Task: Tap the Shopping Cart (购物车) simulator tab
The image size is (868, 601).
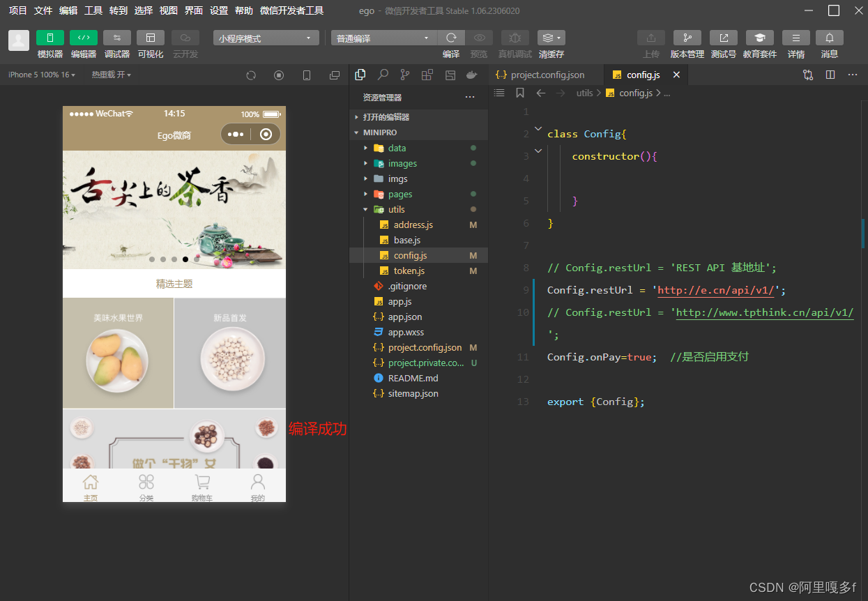Action: (202, 487)
